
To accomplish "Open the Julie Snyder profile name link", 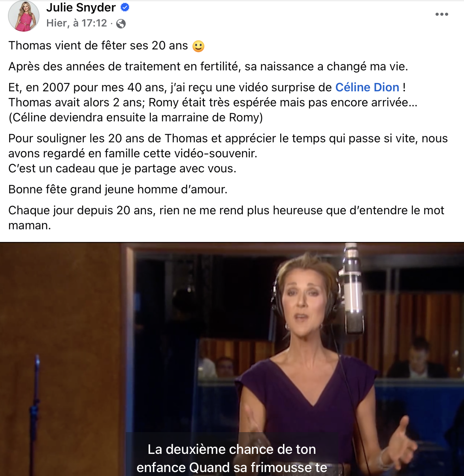I will tap(81, 7).
